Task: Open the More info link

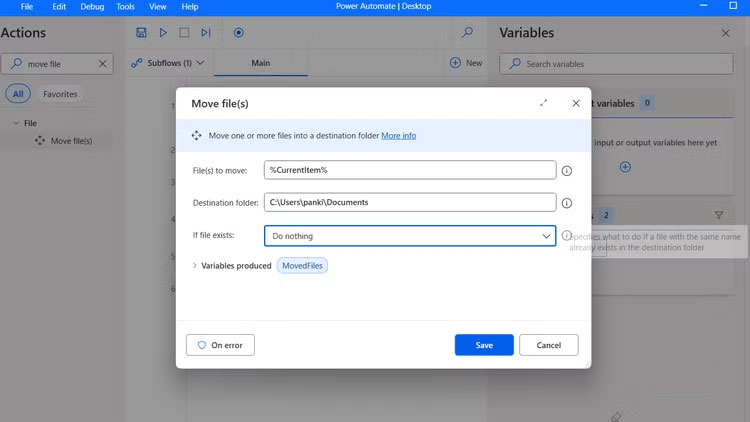Action: tap(398, 135)
